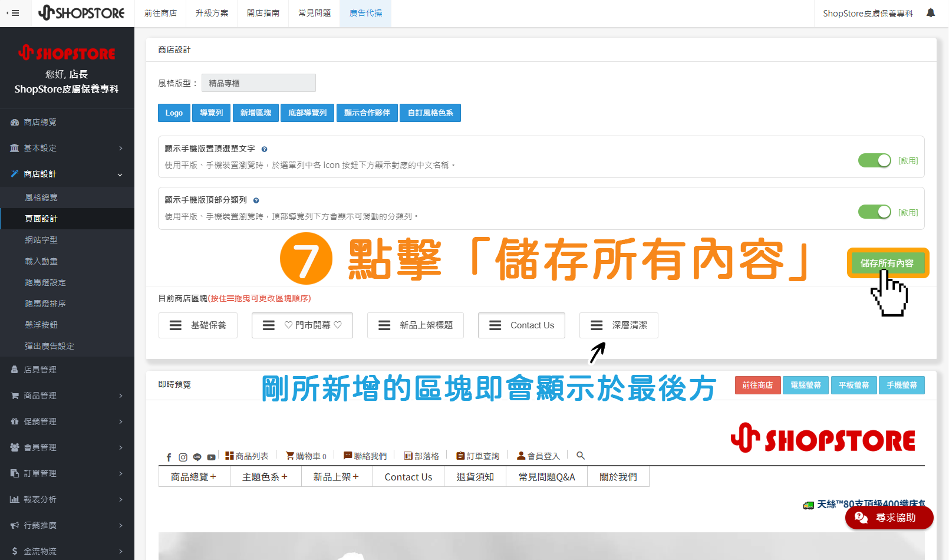Click the 風格版型 field showing 精品專櫃
This screenshot has height=560, width=949.
coord(259,83)
